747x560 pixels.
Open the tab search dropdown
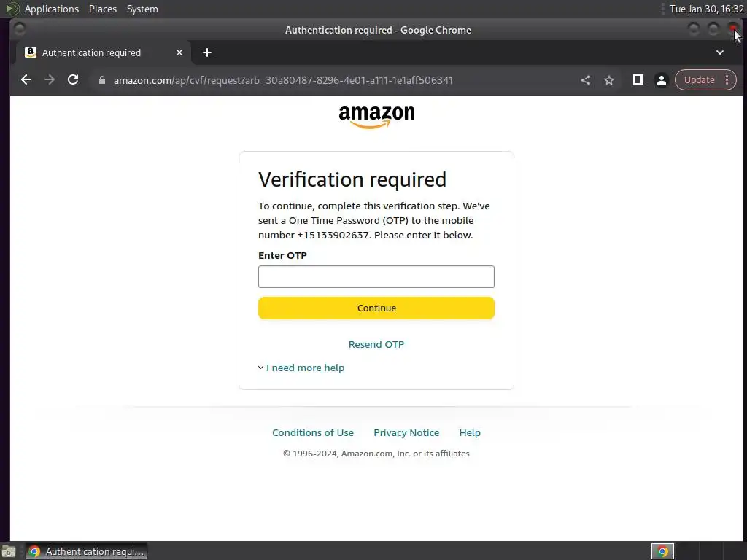720,52
